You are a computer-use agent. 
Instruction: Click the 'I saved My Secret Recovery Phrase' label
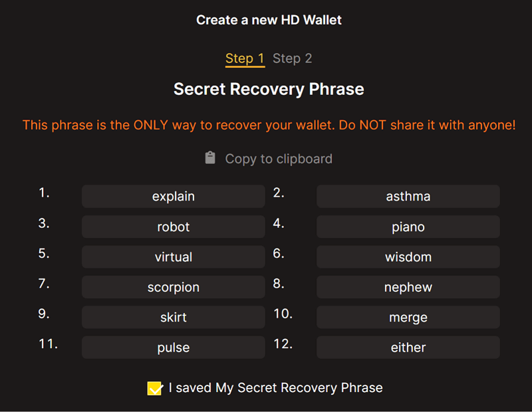tap(275, 387)
